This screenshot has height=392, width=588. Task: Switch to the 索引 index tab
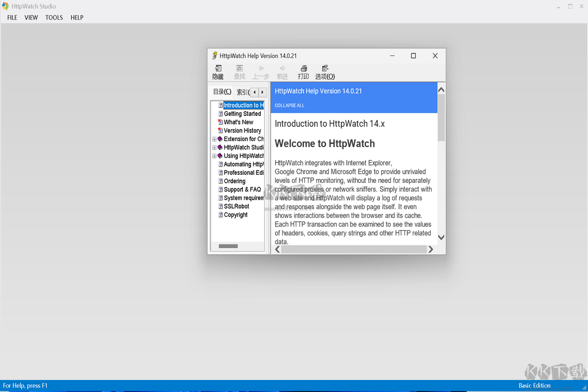click(243, 92)
